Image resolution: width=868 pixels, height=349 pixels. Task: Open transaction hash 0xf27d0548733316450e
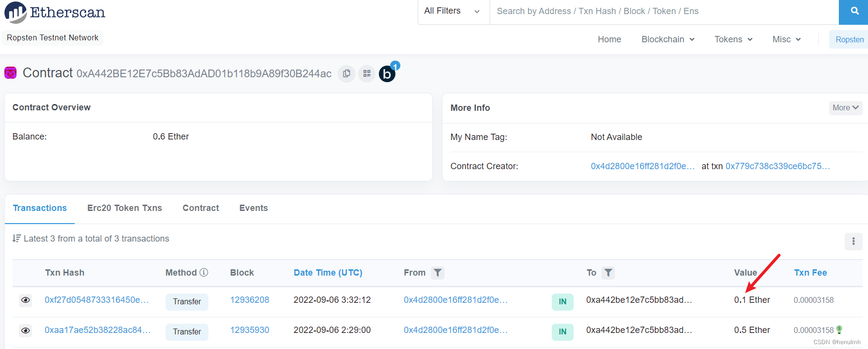(97, 300)
